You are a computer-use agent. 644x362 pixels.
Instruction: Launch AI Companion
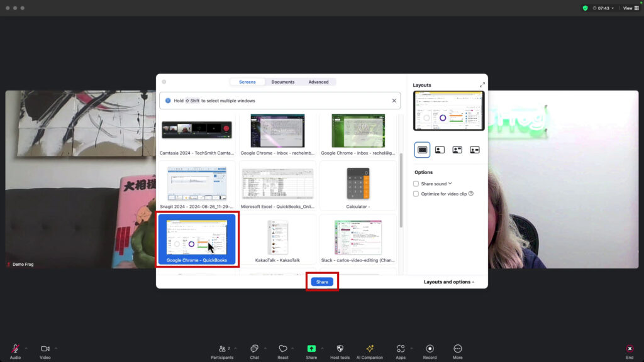click(370, 349)
